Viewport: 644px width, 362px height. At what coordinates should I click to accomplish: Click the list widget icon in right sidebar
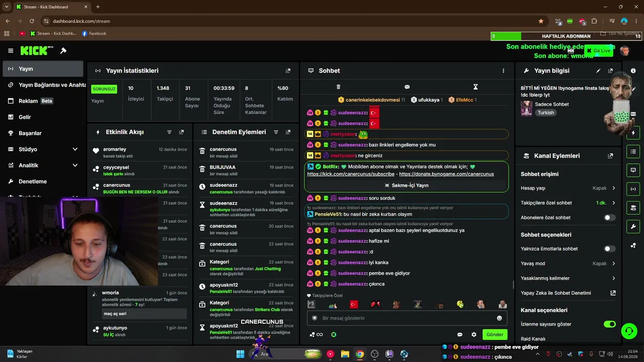click(633, 152)
